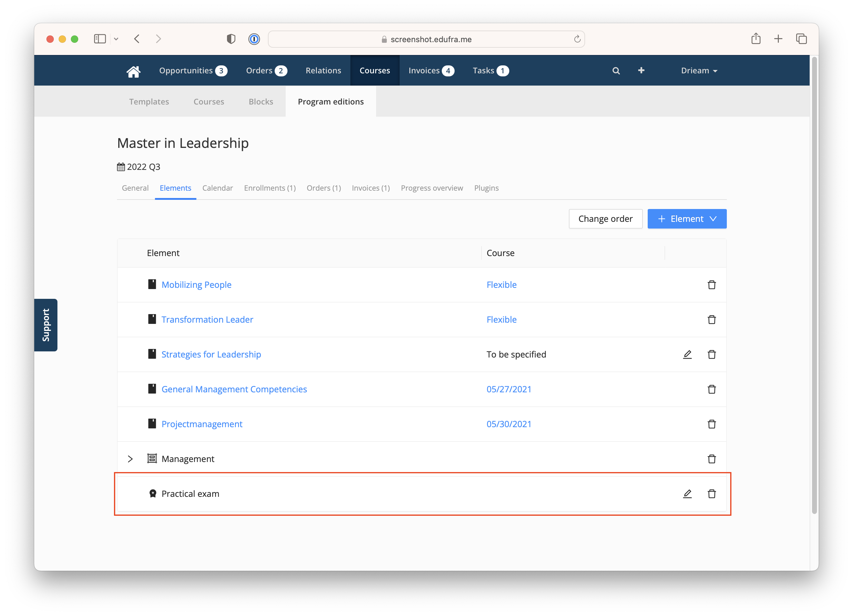853x616 pixels.
Task: Open the Templates sub-tab
Action: [149, 101]
